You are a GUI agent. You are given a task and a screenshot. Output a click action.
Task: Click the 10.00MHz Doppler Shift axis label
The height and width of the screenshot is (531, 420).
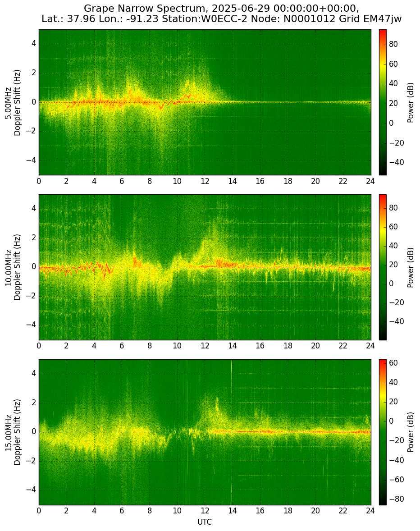click(x=13, y=267)
